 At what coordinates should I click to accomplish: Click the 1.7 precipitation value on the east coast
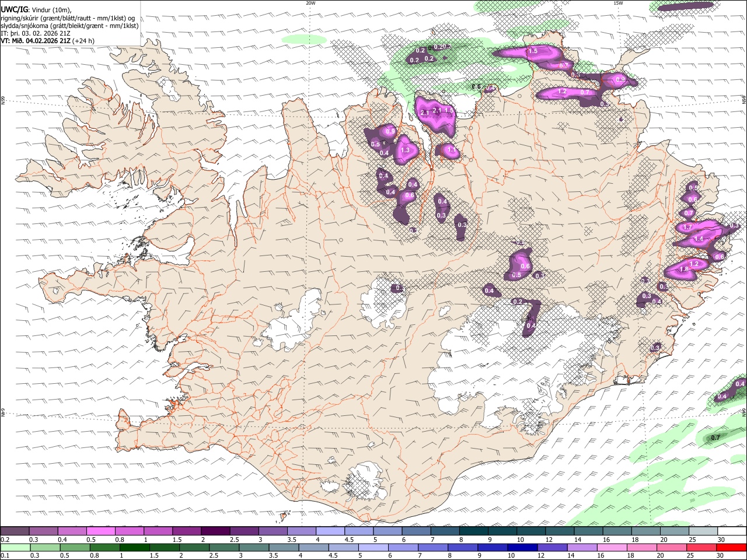(x=687, y=228)
